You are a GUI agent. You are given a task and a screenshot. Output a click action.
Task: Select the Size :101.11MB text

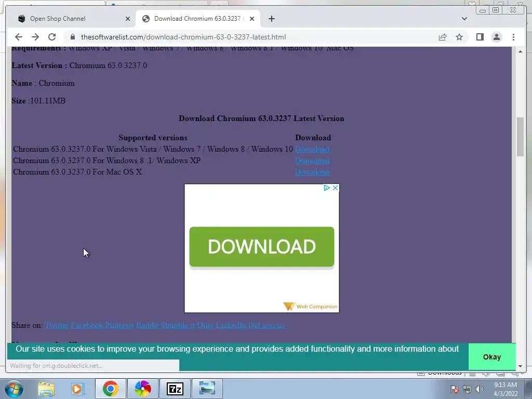pyautogui.click(x=38, y=101)
